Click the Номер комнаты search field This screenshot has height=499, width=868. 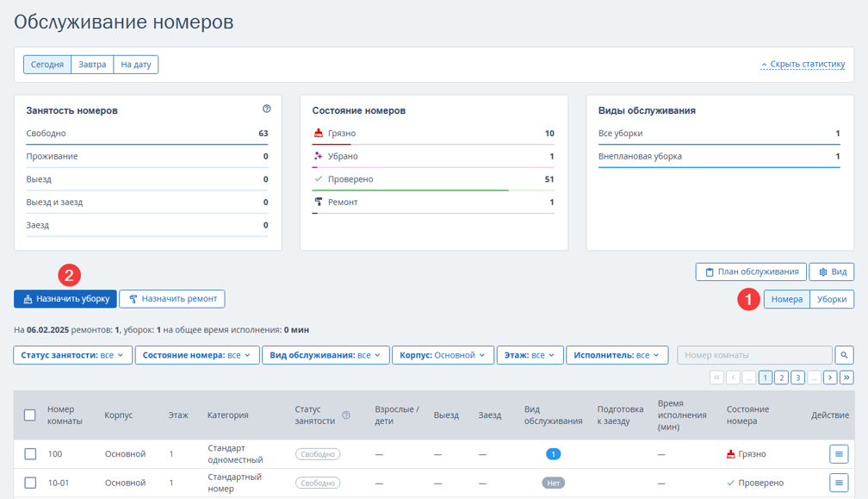[754, 355]
